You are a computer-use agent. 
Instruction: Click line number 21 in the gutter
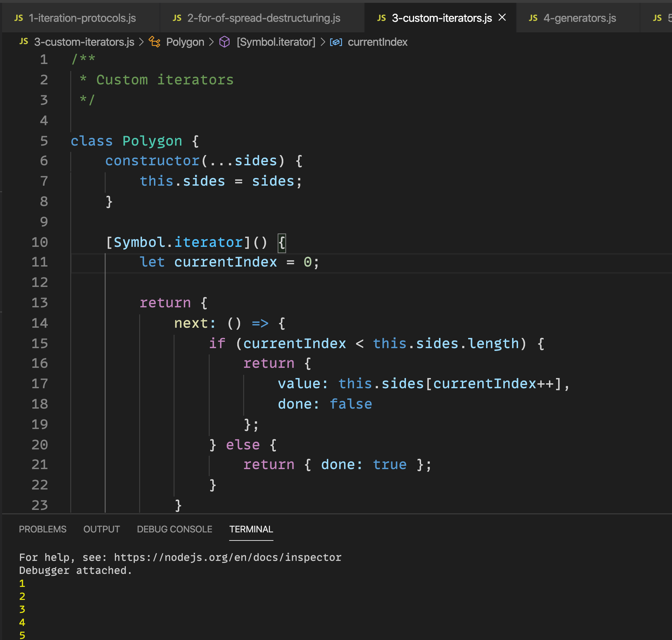[40, 465]
